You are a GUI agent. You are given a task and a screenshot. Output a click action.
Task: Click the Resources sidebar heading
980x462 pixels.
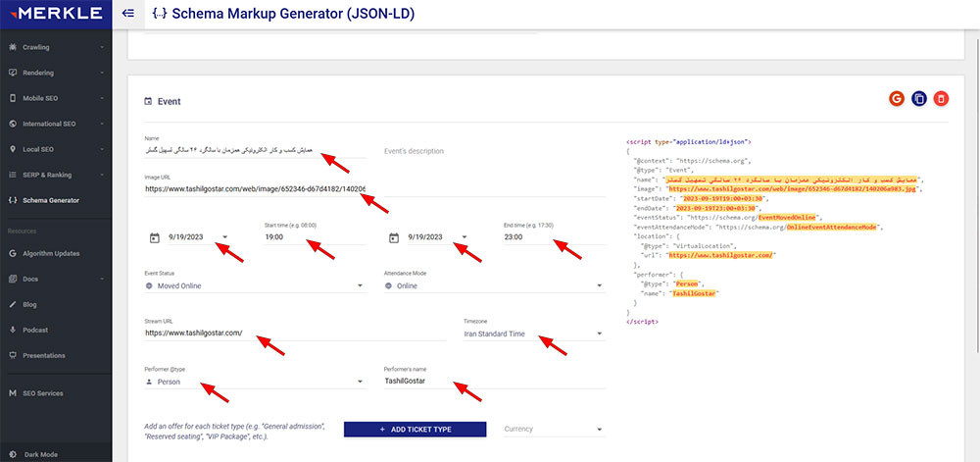point(22,231)
